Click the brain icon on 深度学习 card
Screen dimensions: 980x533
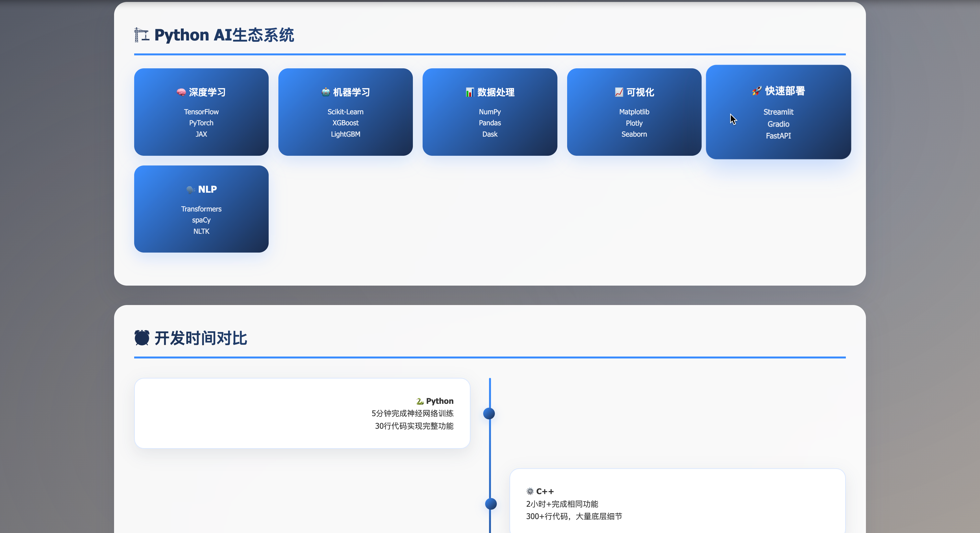pyautogui.click(x=181, y=92)
